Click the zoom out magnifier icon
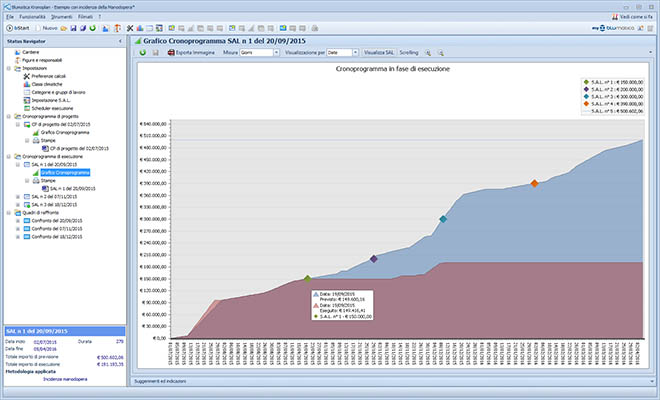The width and height of the screenshot is (660, 400). tap(439, 51)
